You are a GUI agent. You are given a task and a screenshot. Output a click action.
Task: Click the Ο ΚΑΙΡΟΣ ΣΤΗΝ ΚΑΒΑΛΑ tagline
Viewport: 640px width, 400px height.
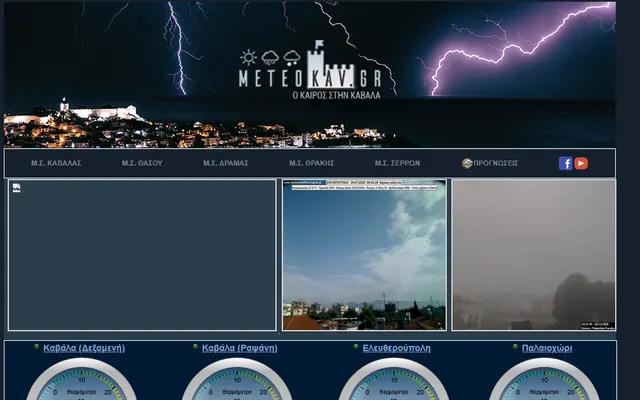pyautogui.click(x=337, y=95)
